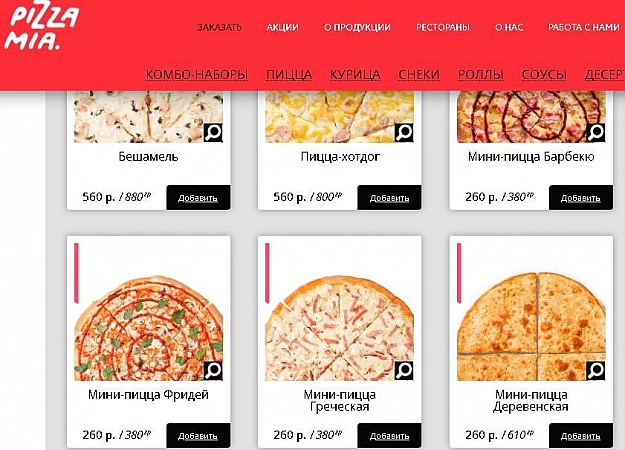Select РЕСТОРАНЫ in the header
Viewport: 625px width, 450px height.
[x=443, y=28]
